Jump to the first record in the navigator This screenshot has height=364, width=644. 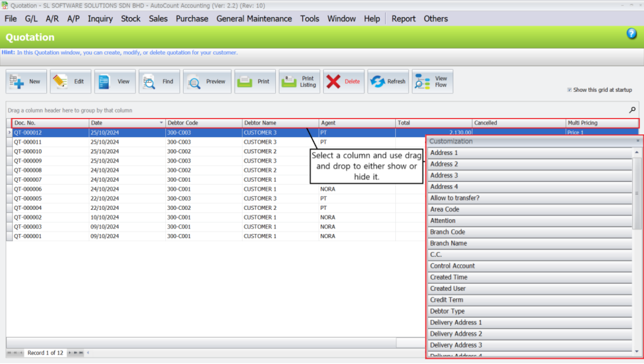9,353
